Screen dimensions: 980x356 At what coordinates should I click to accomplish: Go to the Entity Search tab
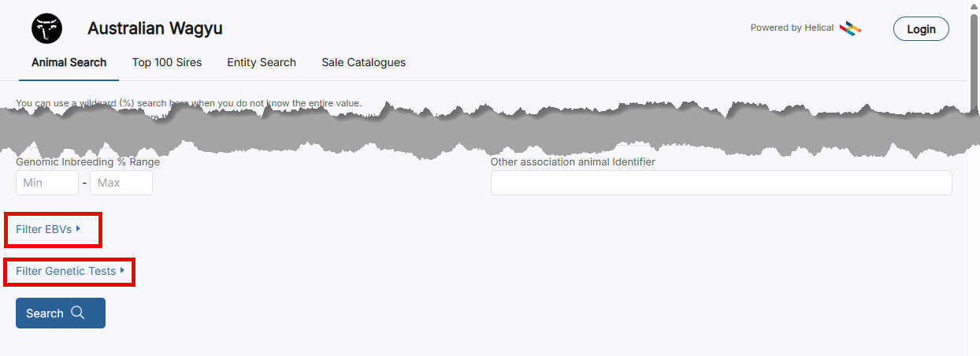pos(262,62)
